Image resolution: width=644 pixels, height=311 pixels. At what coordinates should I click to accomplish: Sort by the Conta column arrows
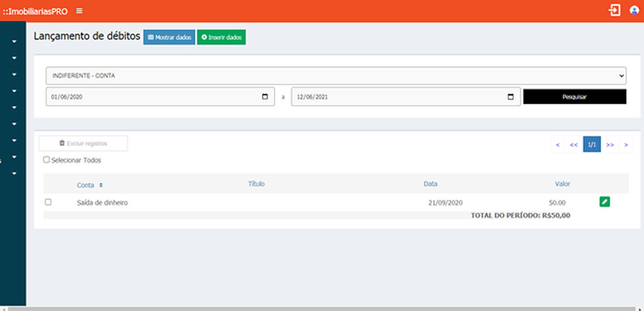point(101,185)
